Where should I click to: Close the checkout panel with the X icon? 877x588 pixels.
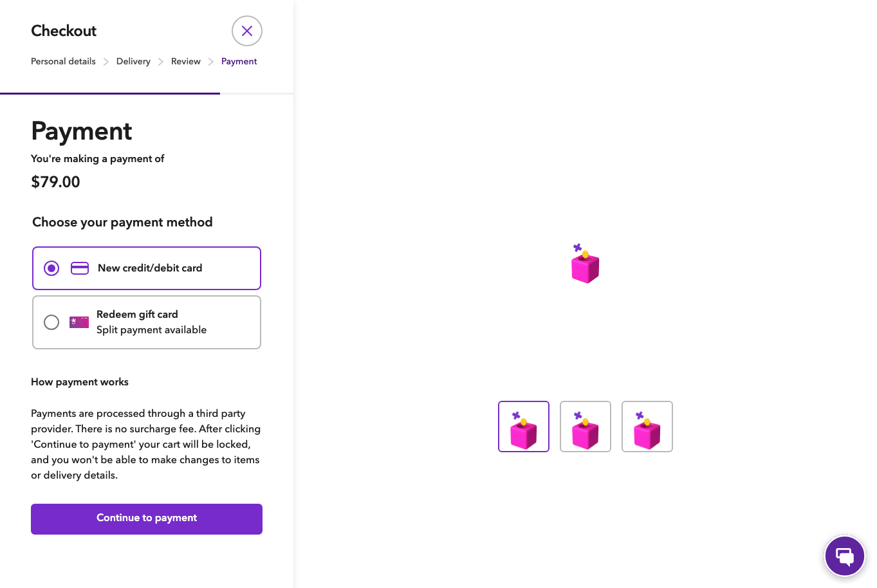click(x=247, y=31)
